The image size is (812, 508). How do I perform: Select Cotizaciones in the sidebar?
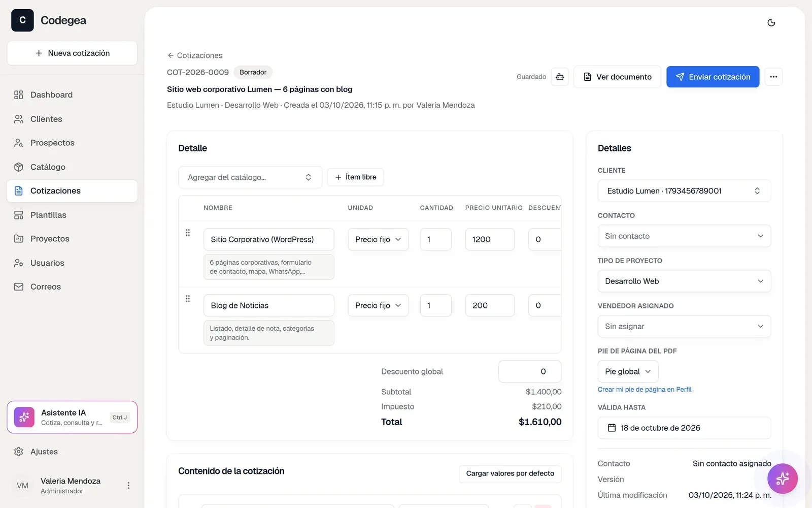coord(72,191)
